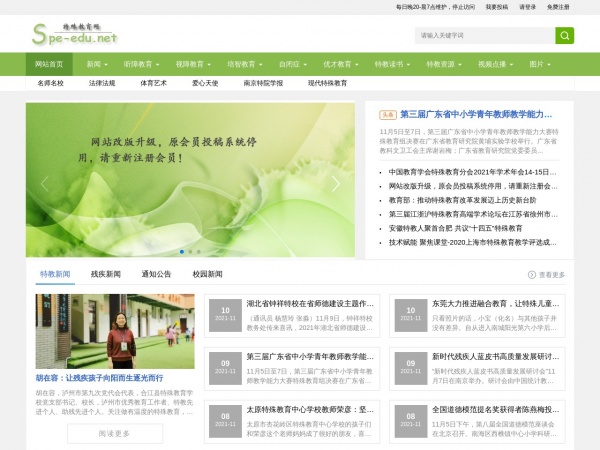This screenshot has width=600, height=450.
Task: Select the second carousel indicator dot
Action: point(190,252)
